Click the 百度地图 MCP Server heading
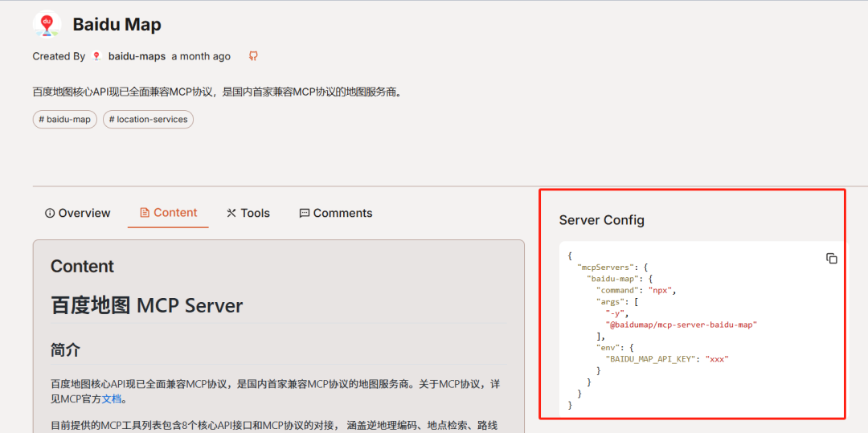 tap(147, 305)
